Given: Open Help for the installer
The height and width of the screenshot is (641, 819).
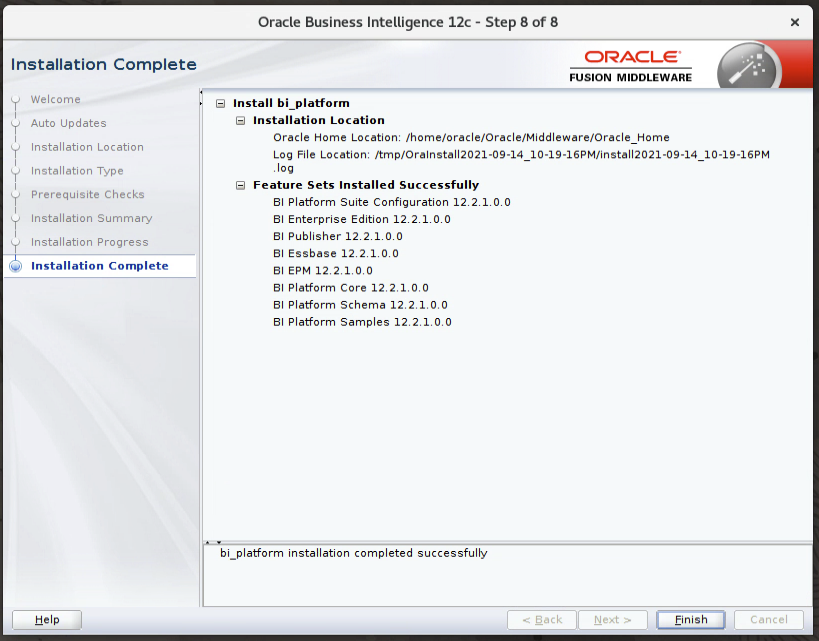Looking at the screenshot, I should pyautogui.click(x=47, y=620).
